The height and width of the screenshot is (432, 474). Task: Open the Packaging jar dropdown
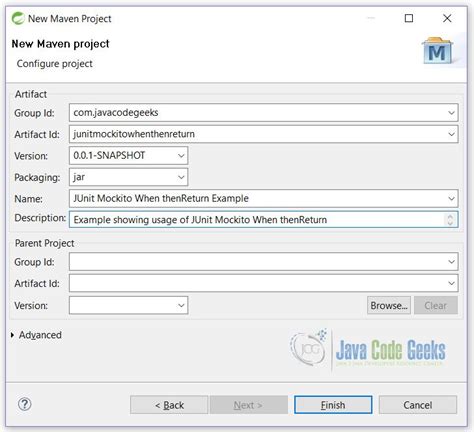point(181,177)
